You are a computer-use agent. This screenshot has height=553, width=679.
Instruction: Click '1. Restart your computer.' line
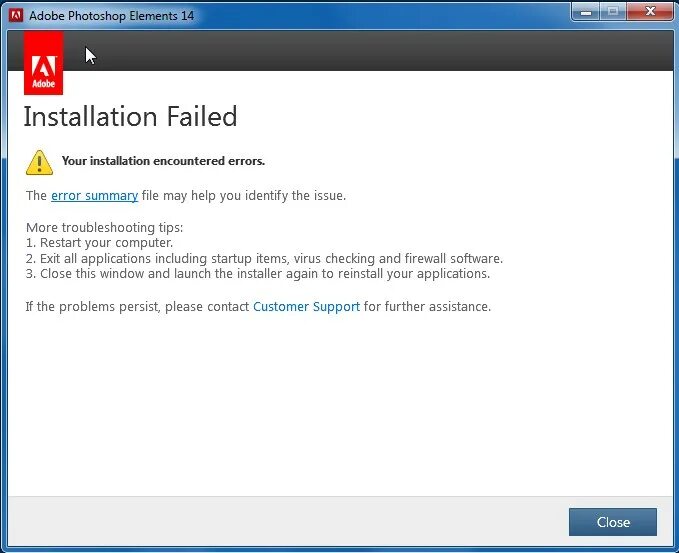click(x=99, y=243)
